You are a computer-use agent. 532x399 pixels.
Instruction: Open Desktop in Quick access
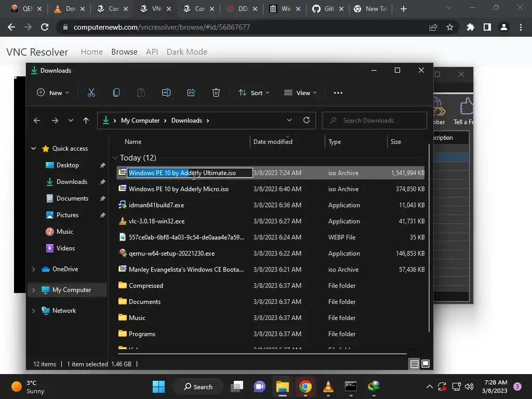[x=68, y=165]
